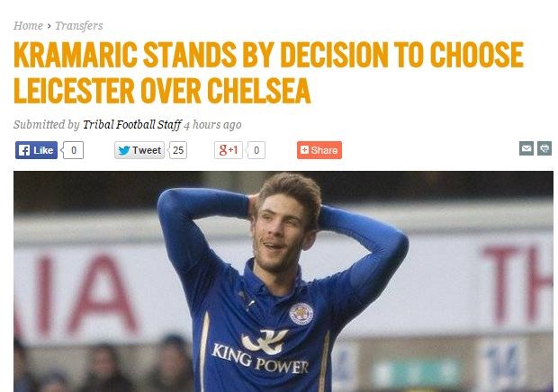
Task: Open the Tribal Football Staff author link
Action: pyautogui.click(x=132, y=125)
